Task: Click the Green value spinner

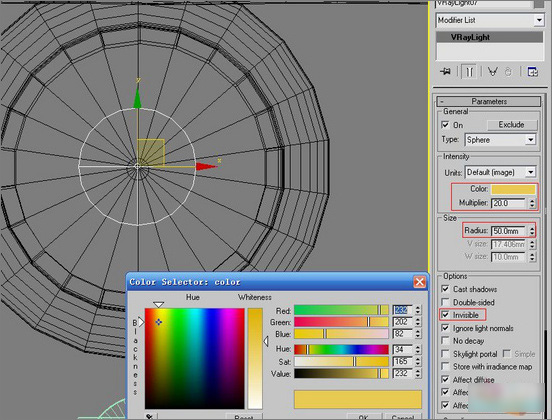Action: [x=418, y=322]
